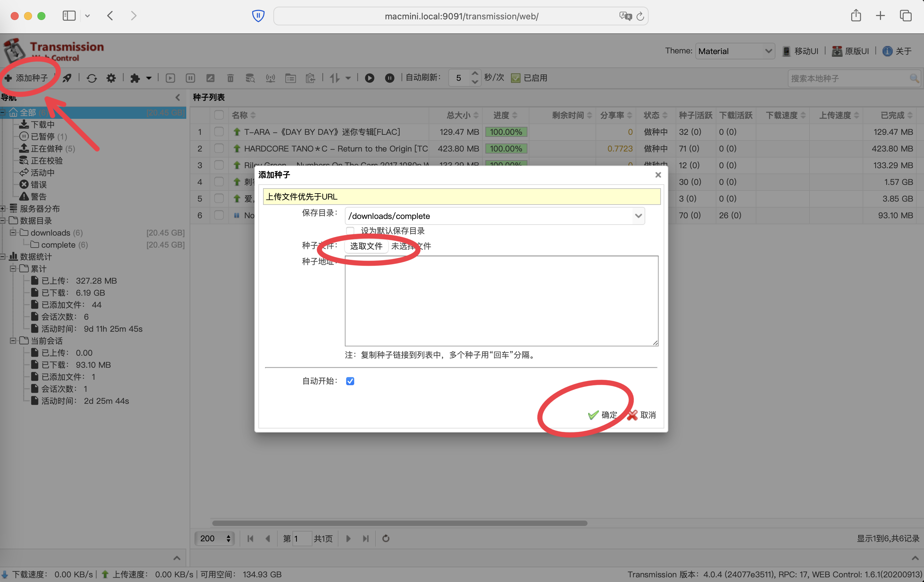924x582 pixels.
Task: Click the trash delete torrent icon
Action: click(230, 78)
